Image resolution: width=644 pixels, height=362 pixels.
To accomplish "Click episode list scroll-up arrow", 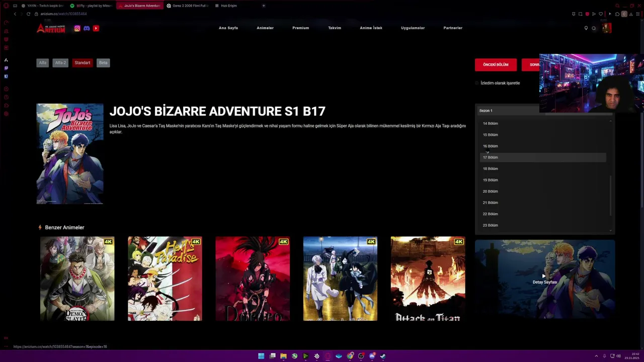I will tap(611, 121).
